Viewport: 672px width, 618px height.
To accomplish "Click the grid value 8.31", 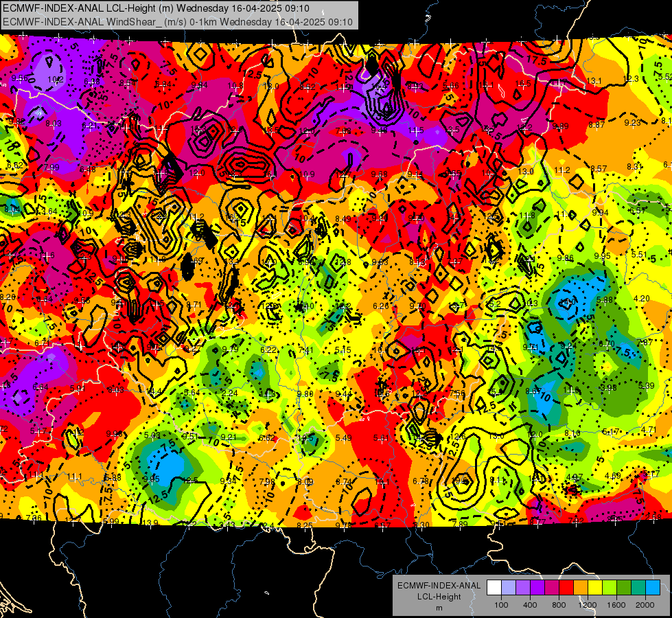I will pyautogui.click(x=635, y=166).
